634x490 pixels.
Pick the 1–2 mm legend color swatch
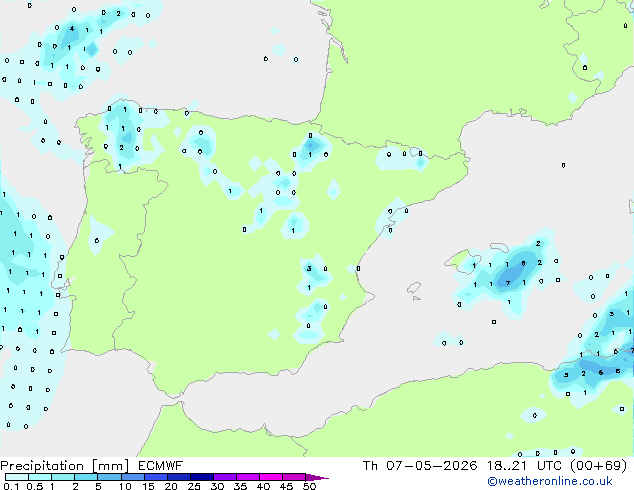pyautogui.click(x=63, y=477)
